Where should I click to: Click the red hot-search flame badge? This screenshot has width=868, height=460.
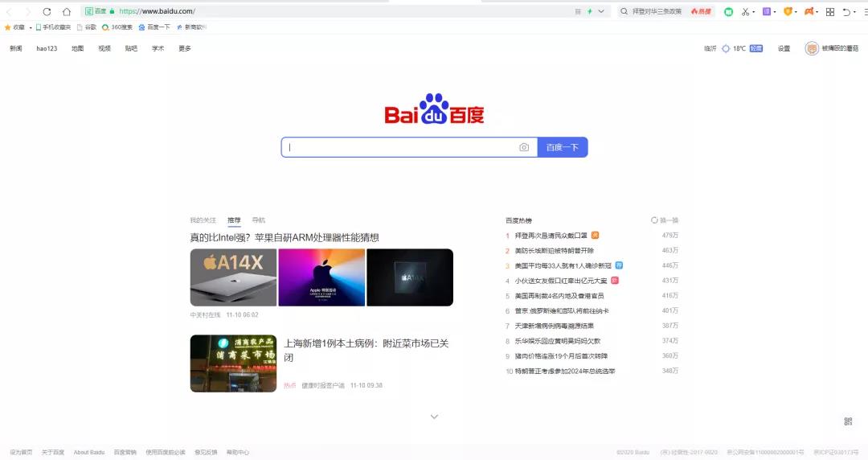701,11
